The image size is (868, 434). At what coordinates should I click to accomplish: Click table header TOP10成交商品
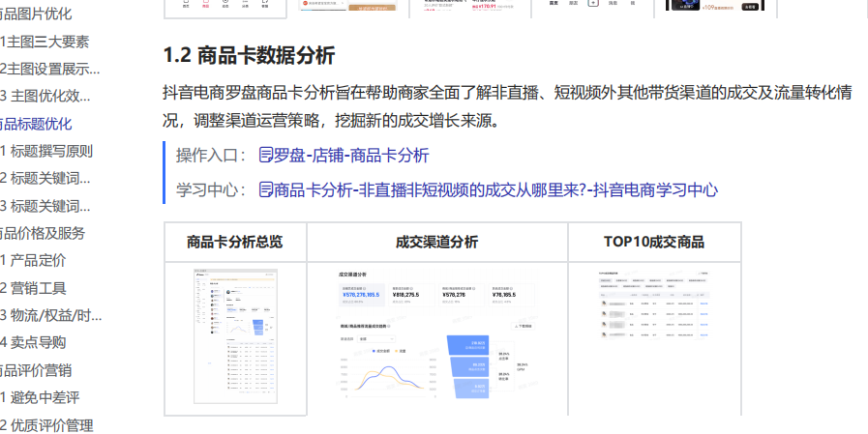click(x=654, y=243)
